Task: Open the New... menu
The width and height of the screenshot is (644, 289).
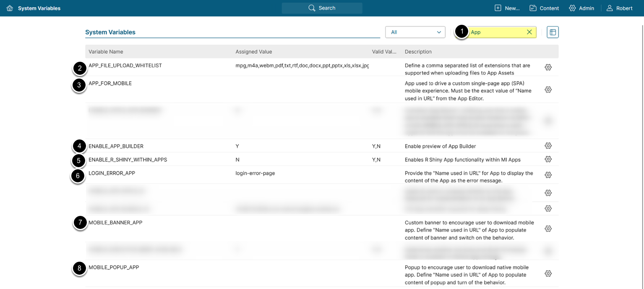Action: pos(507,8)
